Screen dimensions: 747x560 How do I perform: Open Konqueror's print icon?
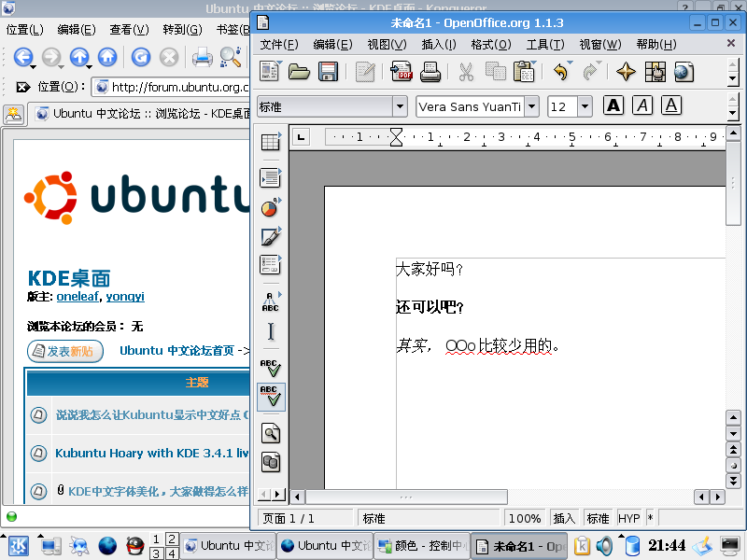click(x=203, y=58)
